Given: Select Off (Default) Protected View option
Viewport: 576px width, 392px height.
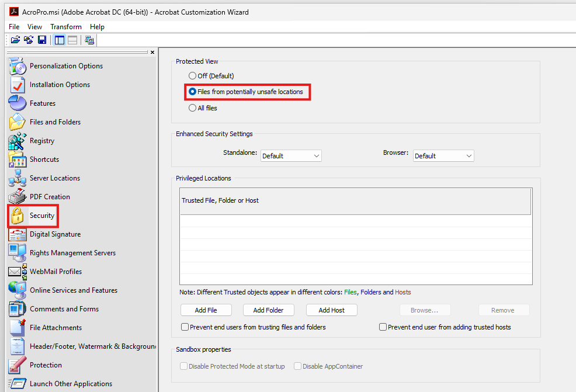Looking at the screenshot, I should coord(193,76).
